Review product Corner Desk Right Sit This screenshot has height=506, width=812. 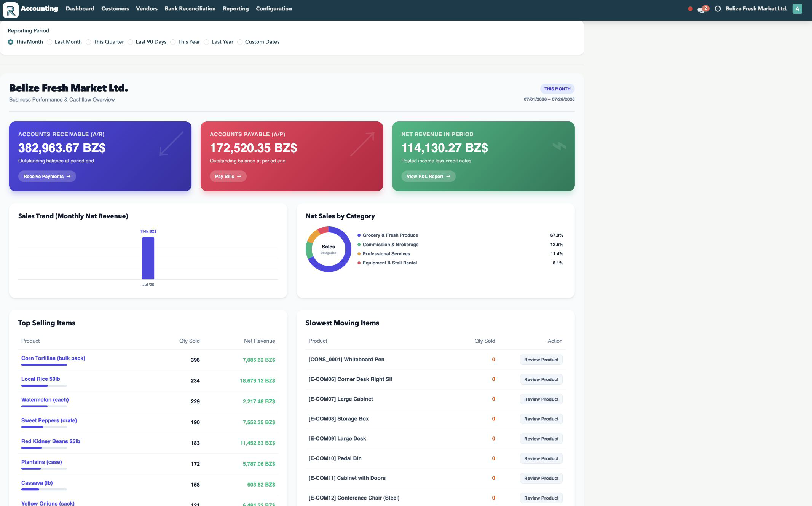[541, 379]
